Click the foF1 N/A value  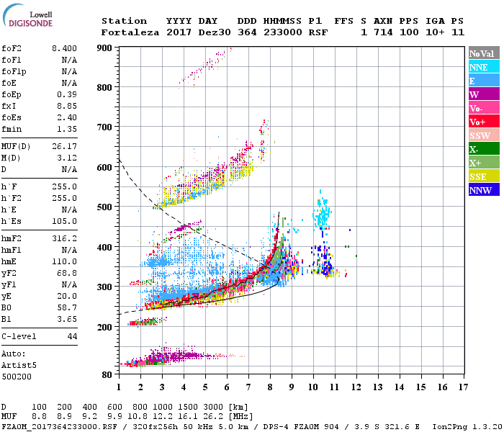tap(69, 60)
